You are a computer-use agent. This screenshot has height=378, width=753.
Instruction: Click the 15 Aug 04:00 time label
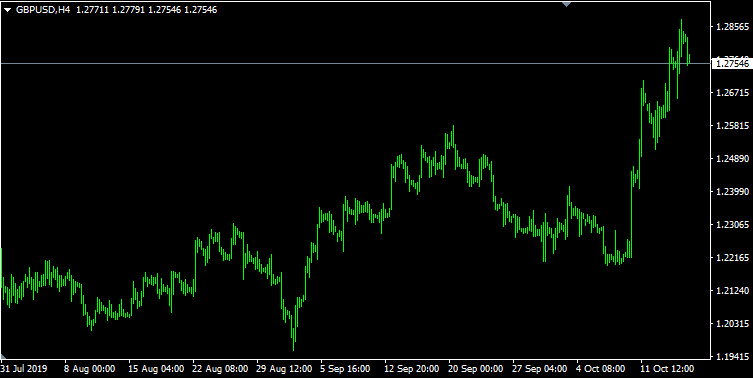(156, 369)
